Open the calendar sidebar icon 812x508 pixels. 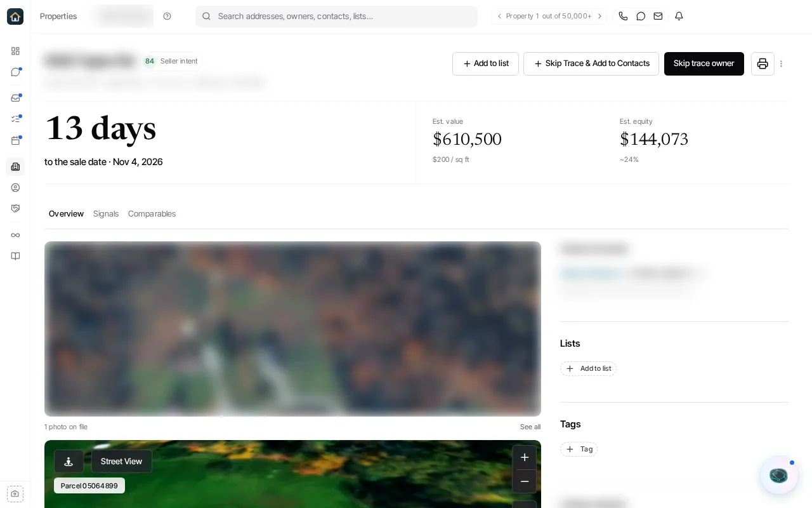click(x=15, y=140)
